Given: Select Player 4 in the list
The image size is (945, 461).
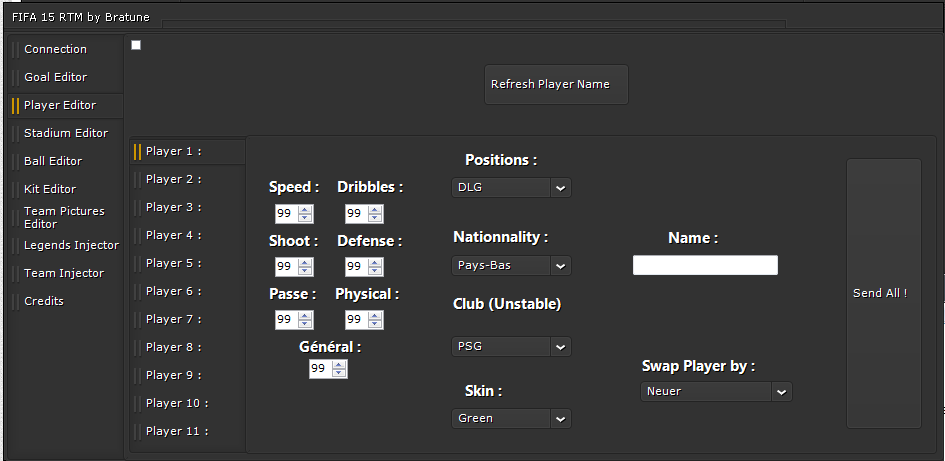Looking at the screenshot, I should pos(188,236).
